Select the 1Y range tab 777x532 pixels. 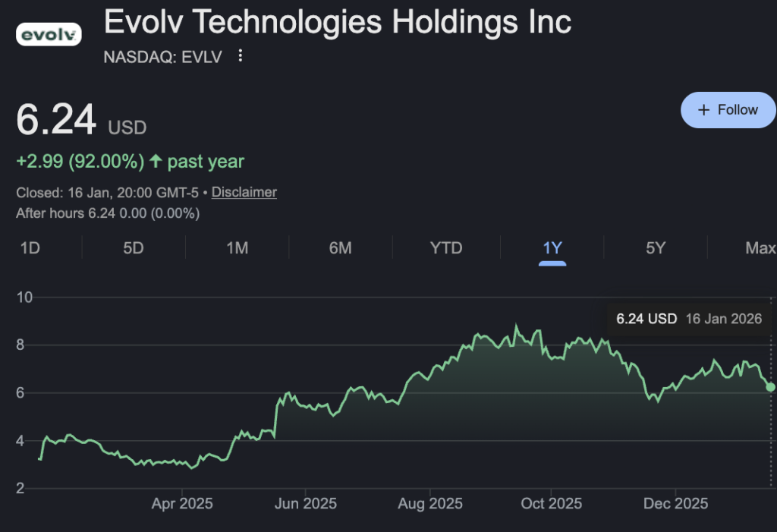click(552, 248)
